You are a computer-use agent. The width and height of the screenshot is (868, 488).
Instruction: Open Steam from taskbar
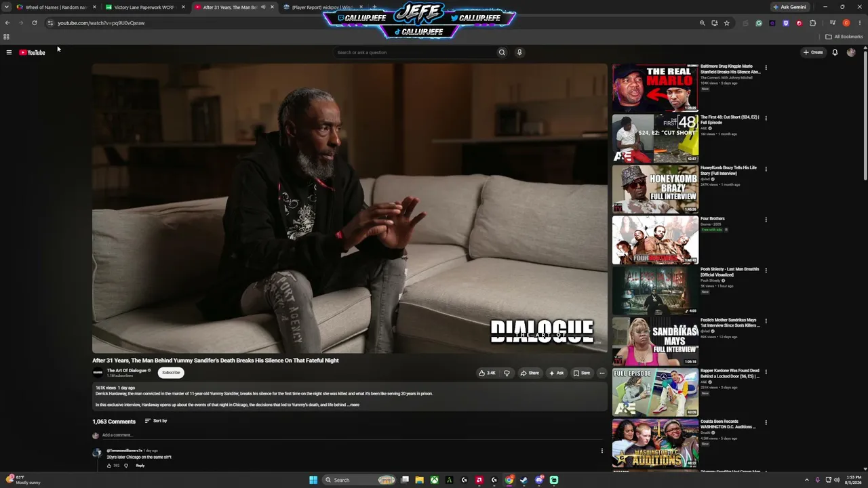(524, 480)
